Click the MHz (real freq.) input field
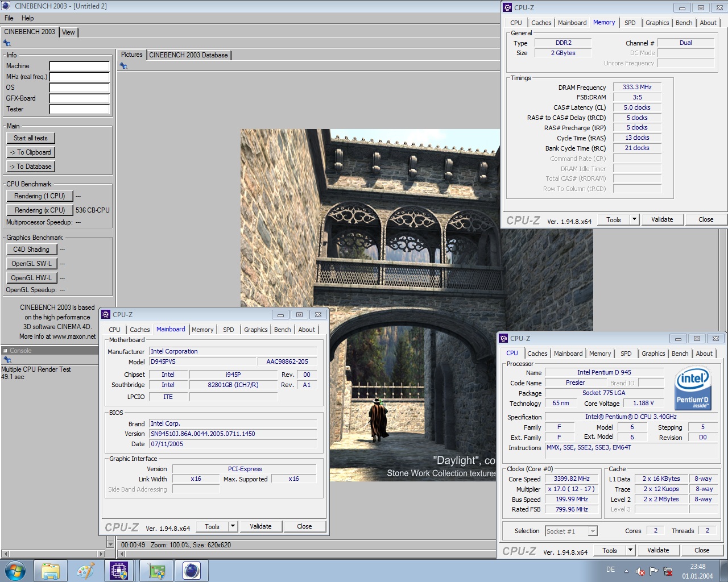 click(x=80, y=77)
